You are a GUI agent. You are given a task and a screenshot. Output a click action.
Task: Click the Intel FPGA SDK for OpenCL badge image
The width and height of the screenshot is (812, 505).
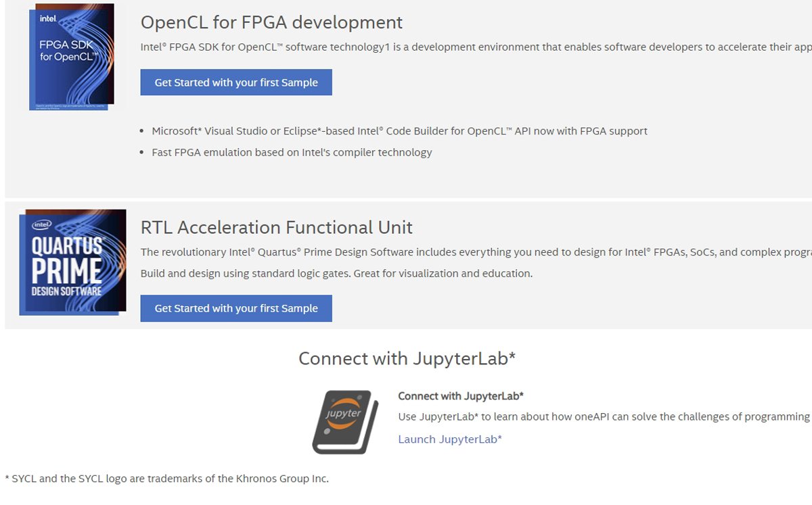pos(72,56)
